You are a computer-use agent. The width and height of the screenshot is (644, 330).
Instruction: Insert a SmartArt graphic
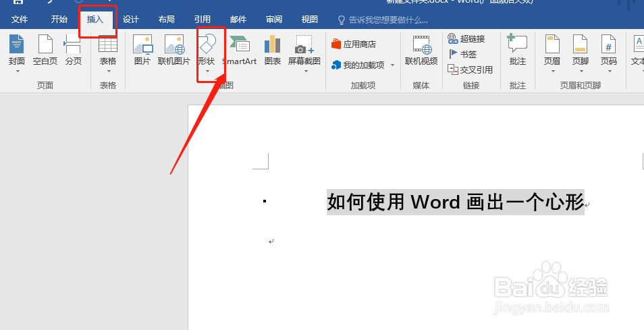click(x=240, y=50)
